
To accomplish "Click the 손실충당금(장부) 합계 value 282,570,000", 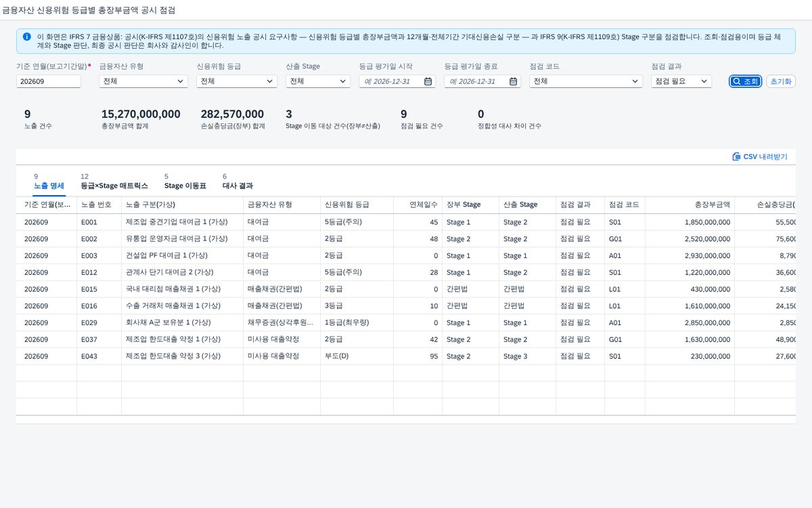I will (x=232, y=114).
